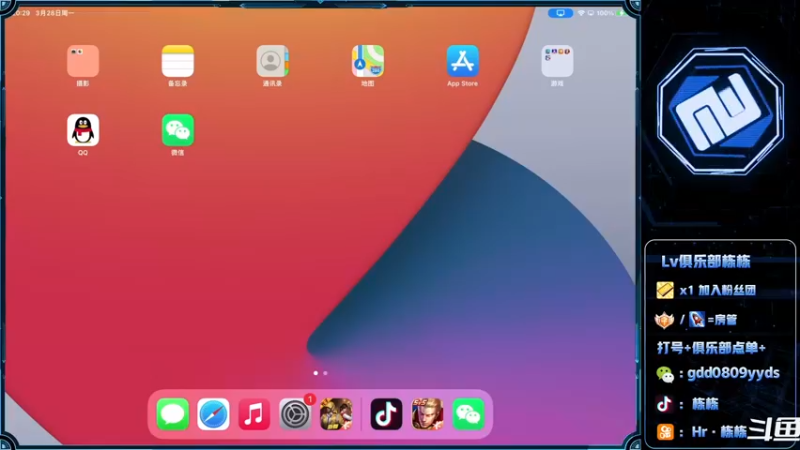This screenshot has width=800, height=450.
Task: Tap the 100% battery indicator
Action: [x=610, y=13]
